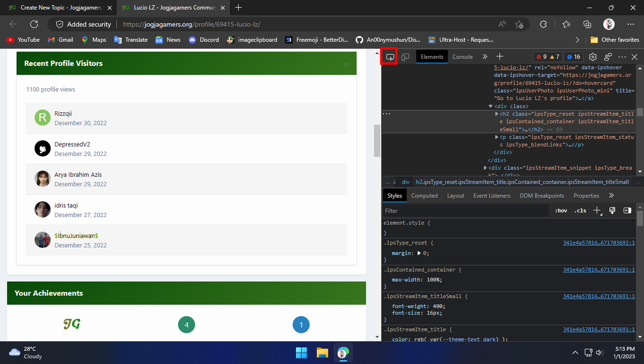Click DepressedV2's avatar image
The image size is (644, 364).
tap(42, 149)
